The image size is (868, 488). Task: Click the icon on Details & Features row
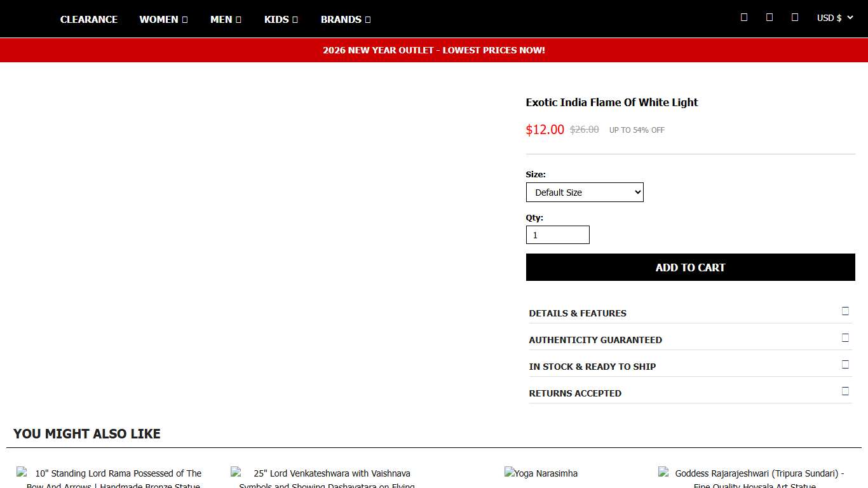pos(845,311)
